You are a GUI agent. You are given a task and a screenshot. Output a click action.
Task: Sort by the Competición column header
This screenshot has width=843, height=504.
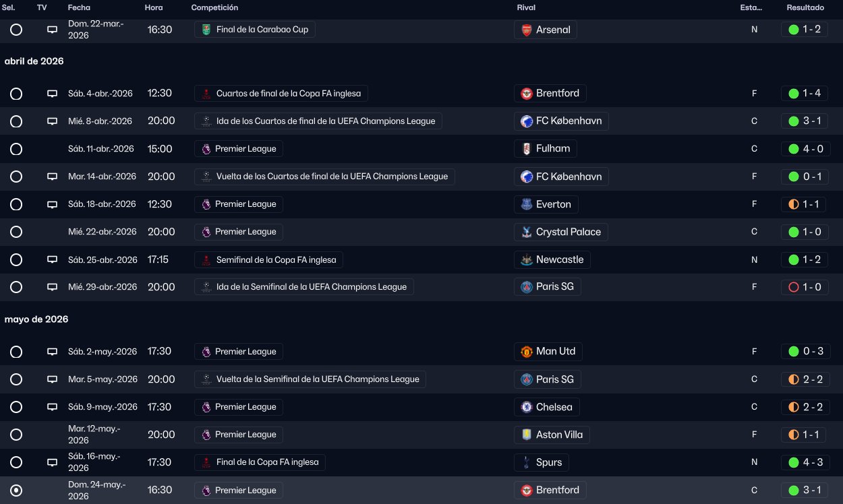(214, 7)
